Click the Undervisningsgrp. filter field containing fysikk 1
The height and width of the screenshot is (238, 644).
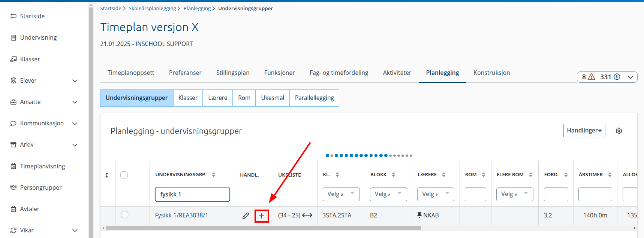[x=192, y=195]
